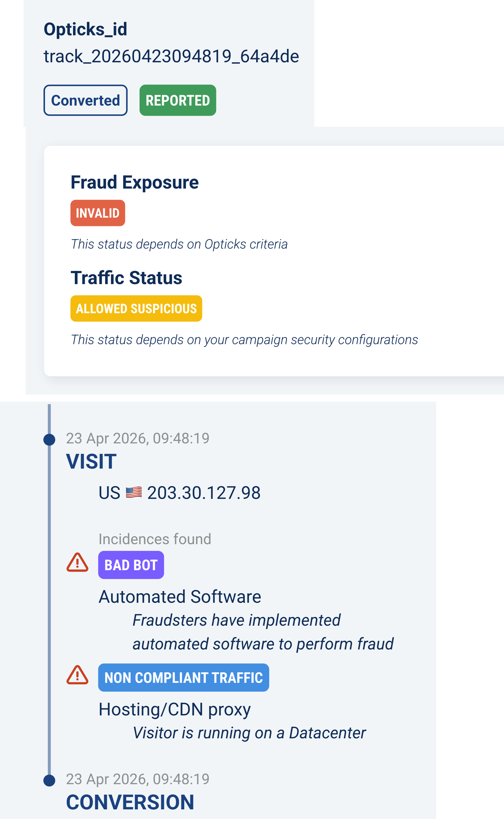
Task: Click the ALLOWED SUSPICIOUS traffic status badge
Action: 136,308
